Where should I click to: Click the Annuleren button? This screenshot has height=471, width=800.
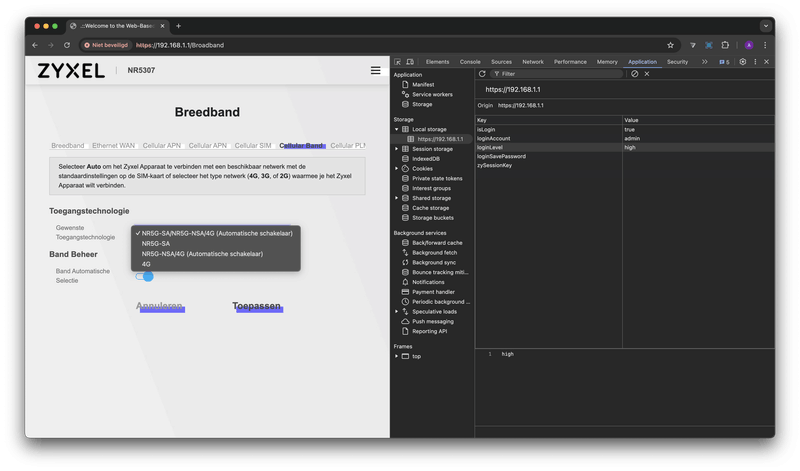coord(159,307)
